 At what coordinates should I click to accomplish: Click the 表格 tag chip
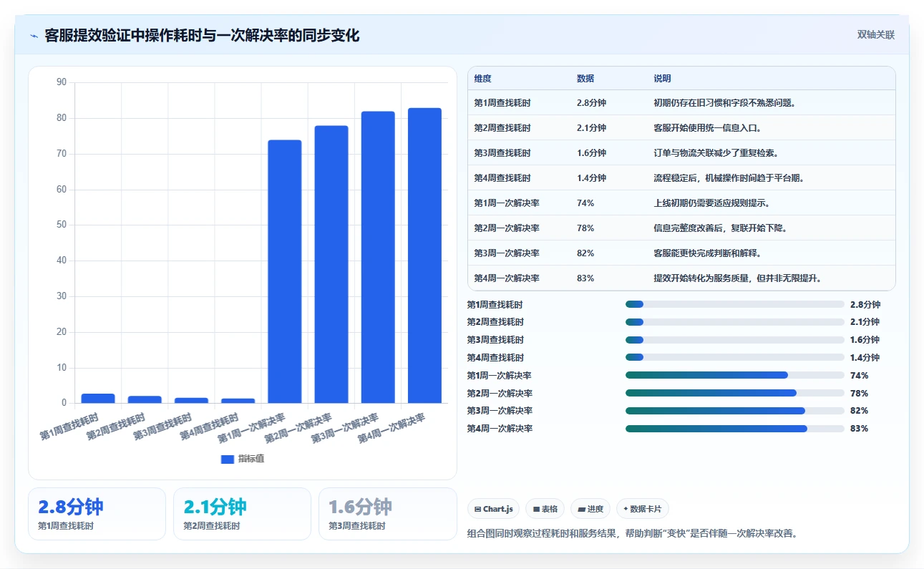click(x=545, y=509)
